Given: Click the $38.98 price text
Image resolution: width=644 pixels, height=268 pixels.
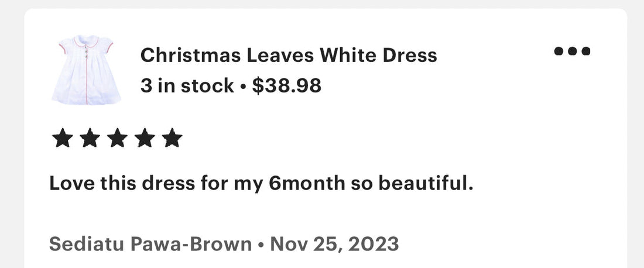Looking at the screenshot, I should 287,86.
